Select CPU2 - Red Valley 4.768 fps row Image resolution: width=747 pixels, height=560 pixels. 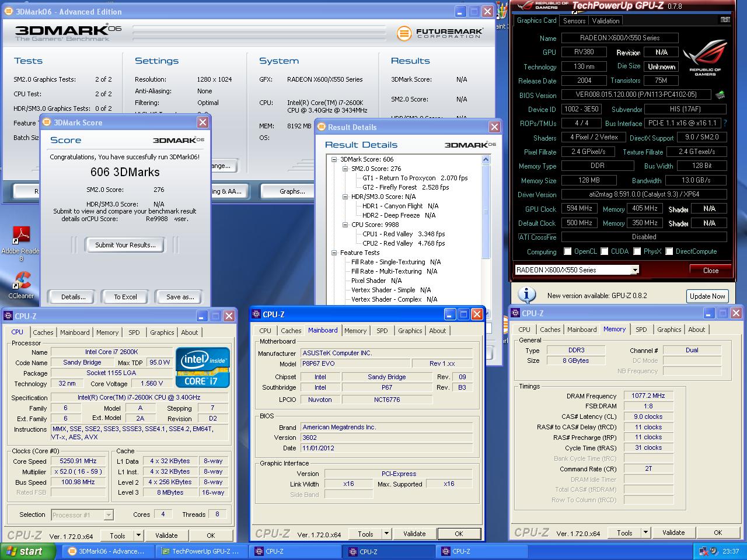click(x=403, y=243)
